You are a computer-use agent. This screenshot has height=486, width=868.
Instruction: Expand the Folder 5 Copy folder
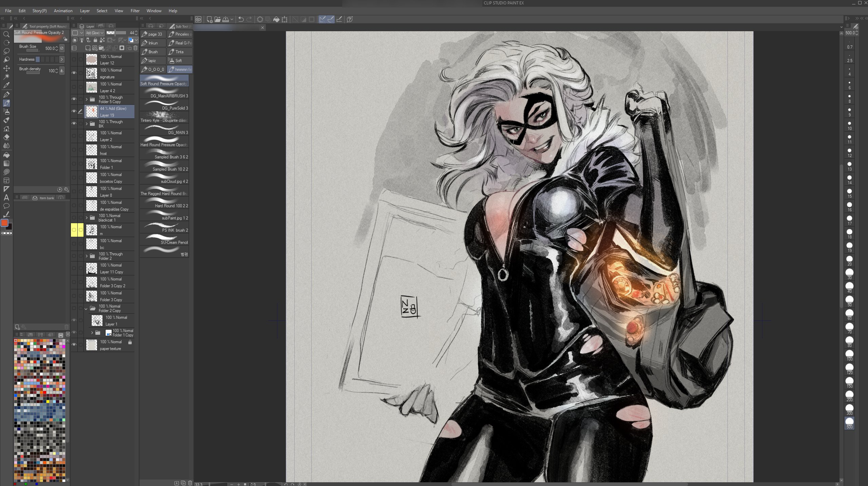[87, 99]
